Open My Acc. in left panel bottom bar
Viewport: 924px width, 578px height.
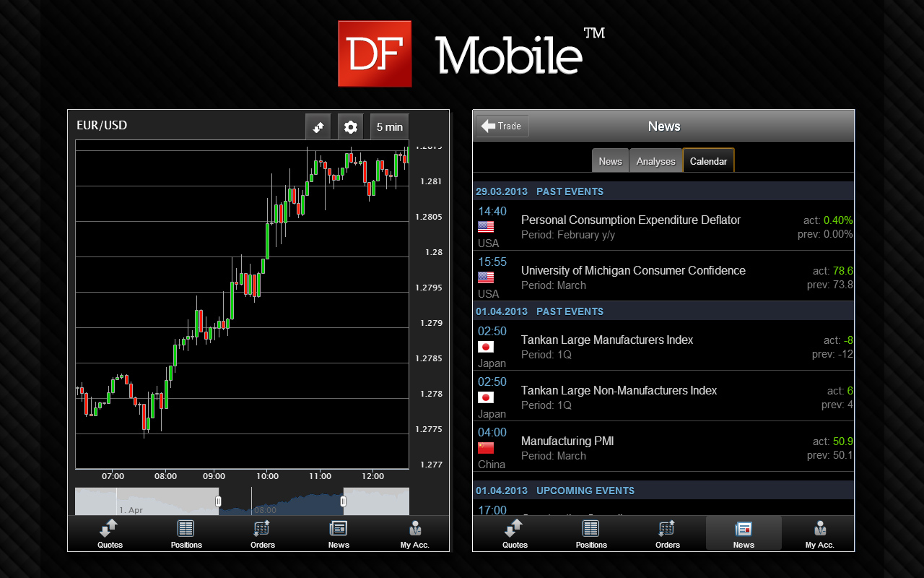click(414, 533)
